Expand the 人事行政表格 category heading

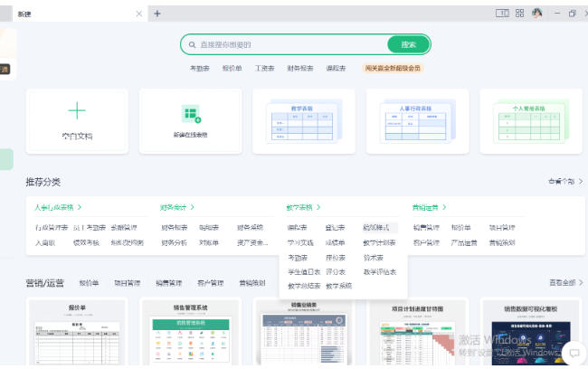click(58, 207)
